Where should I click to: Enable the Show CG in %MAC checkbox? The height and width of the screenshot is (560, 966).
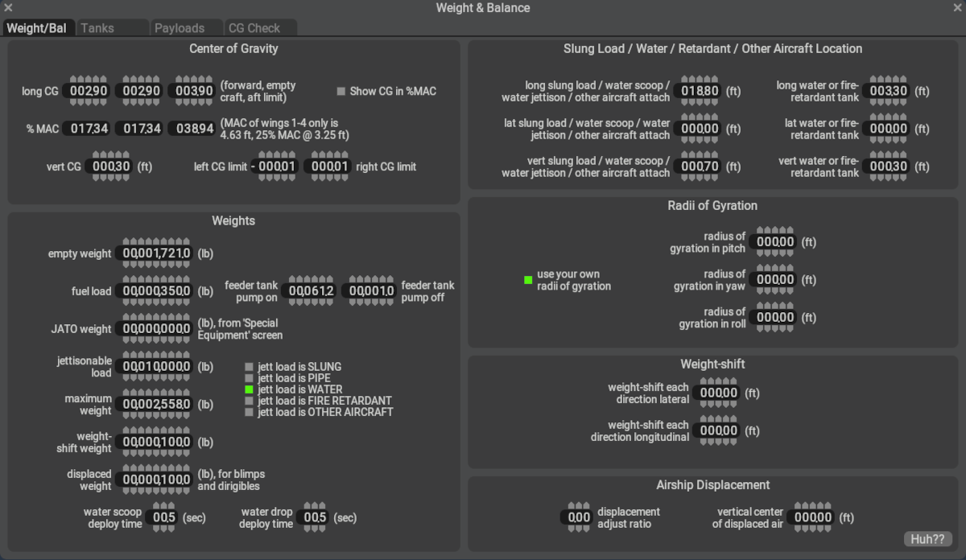click(341, 91)
